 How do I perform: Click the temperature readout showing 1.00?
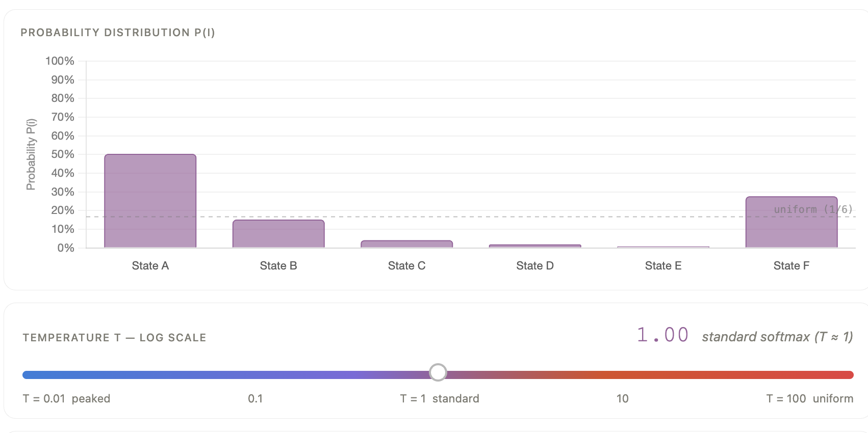click(x=661, y=335)
